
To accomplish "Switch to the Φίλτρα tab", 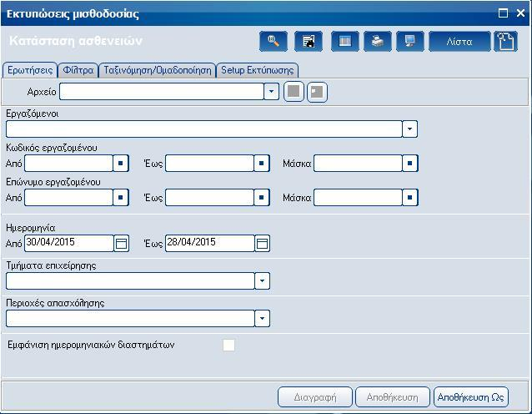I will click(78, 70).
